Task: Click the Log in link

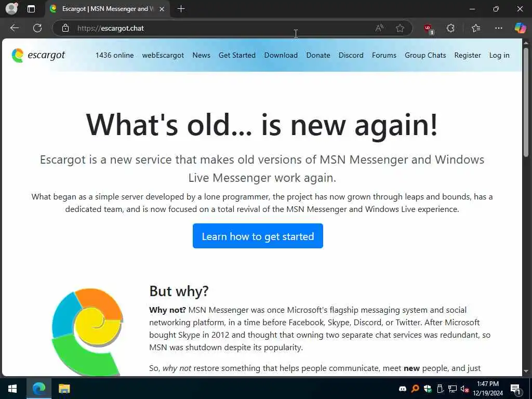Action: click(499, 55)
